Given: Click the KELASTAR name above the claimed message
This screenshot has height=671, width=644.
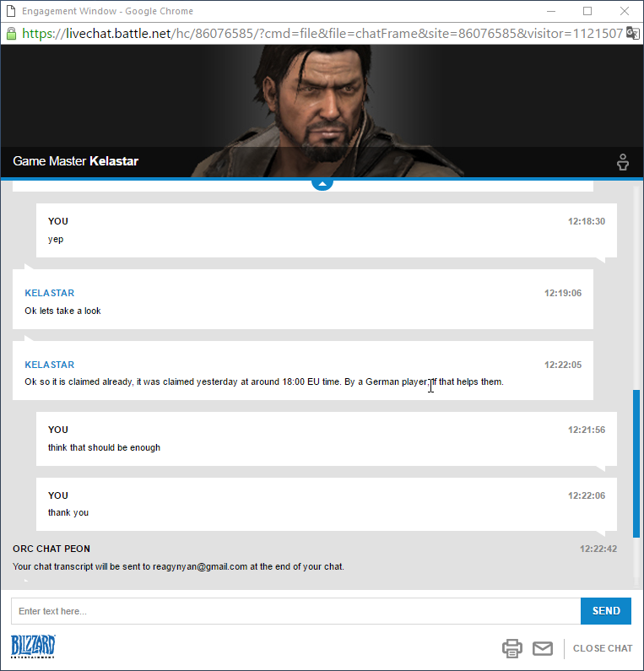Looking at the screenshot, I should 50,365.
